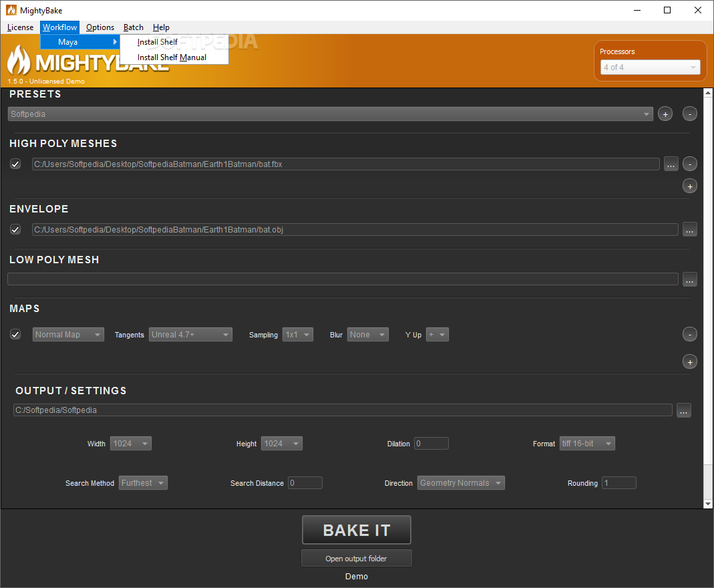Screen dimensions: 714x588
Task: Open the Help menu
Action: point(161,27)
